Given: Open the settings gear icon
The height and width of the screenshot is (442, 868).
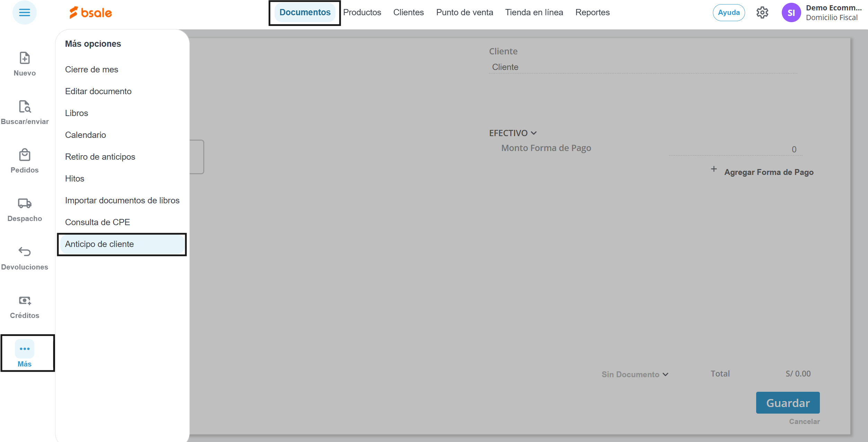Looking at the screenshot, I should 762,13.
